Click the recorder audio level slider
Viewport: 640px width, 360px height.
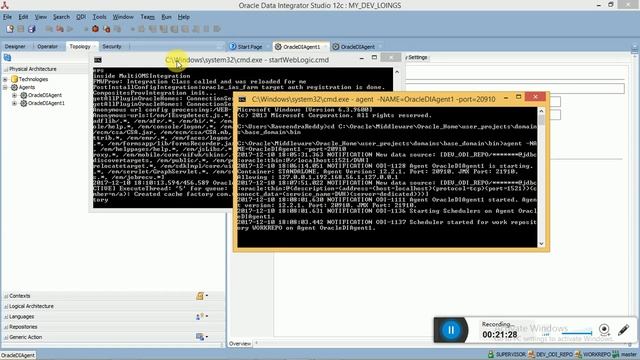[x=577, y=333]
